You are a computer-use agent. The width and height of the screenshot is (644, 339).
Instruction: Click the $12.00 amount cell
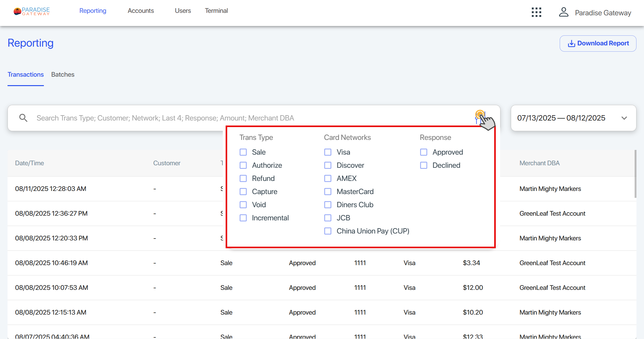coord(473,288)
